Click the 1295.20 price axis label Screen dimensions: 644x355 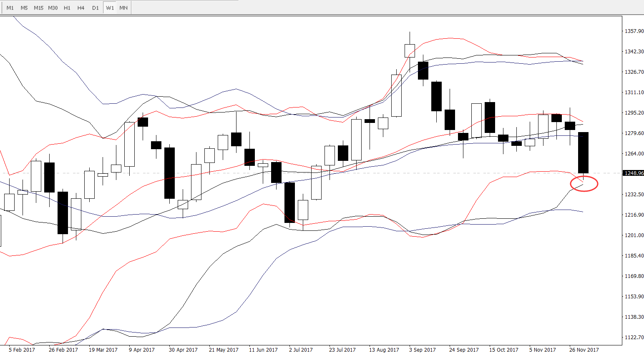634,113
